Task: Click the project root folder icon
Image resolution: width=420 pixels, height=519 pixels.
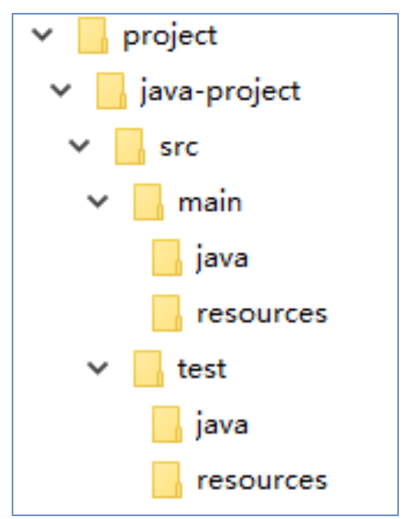Action: pyautogui.click(x=93, y=36)
